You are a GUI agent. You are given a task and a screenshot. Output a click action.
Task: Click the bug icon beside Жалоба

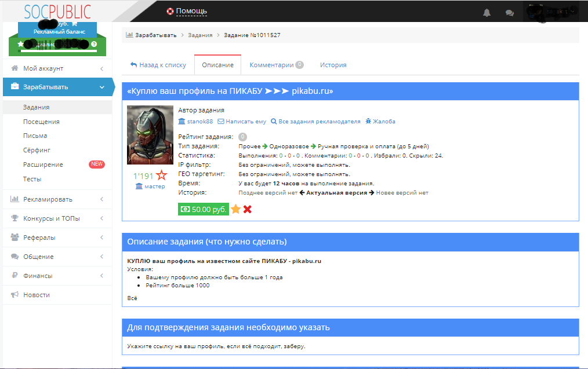coord(368,121)
